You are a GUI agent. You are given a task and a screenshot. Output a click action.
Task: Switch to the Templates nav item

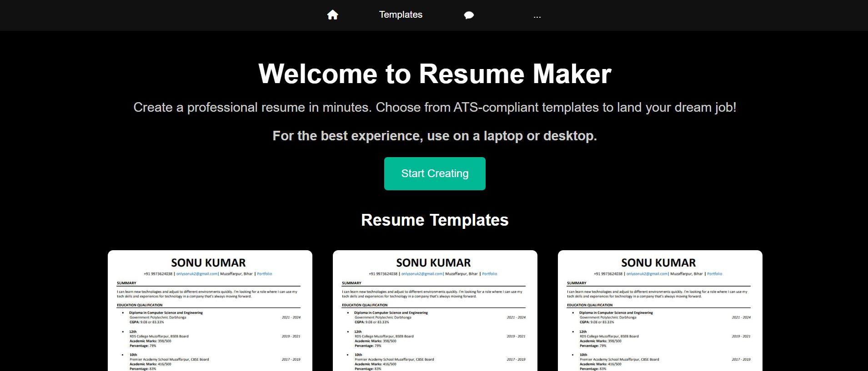(x=401, y=15)
